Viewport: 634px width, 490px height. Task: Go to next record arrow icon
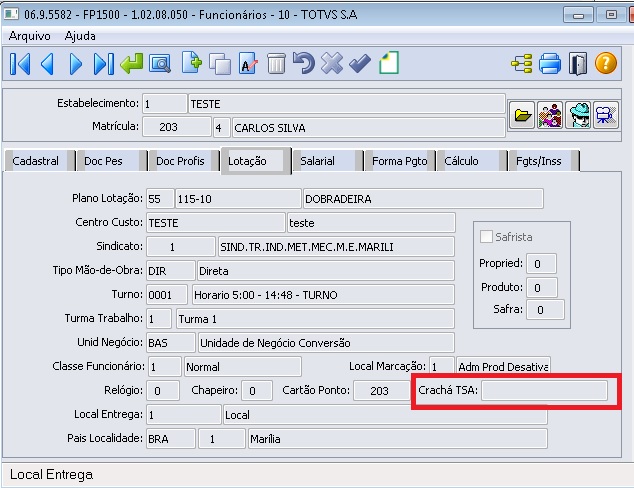point(75,63)
